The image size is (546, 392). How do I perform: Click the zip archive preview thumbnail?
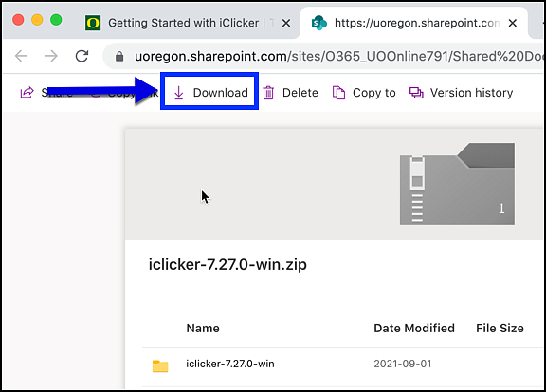(x=457, y=184)
